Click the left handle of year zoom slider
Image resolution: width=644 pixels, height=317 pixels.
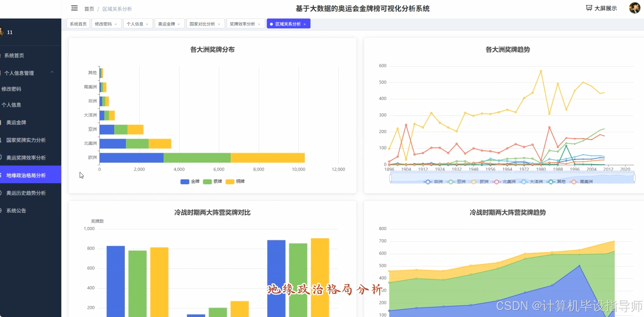pos(390,178)
